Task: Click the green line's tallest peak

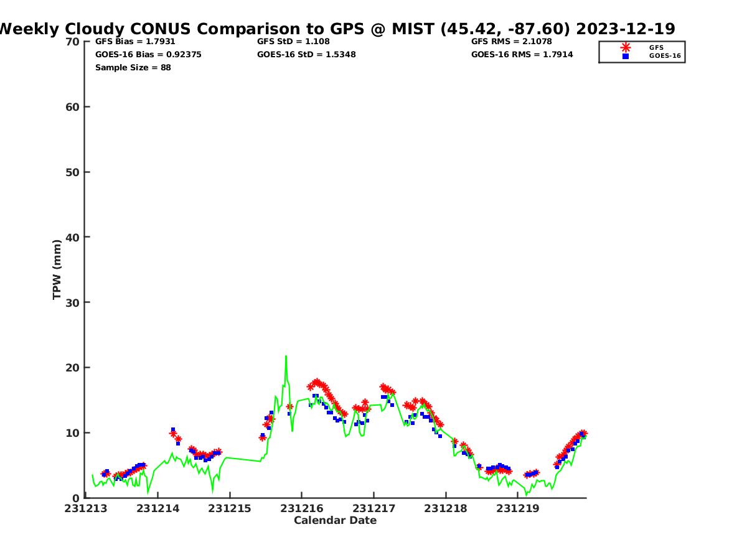Action: pyautogui.click(x=286, y=357)
